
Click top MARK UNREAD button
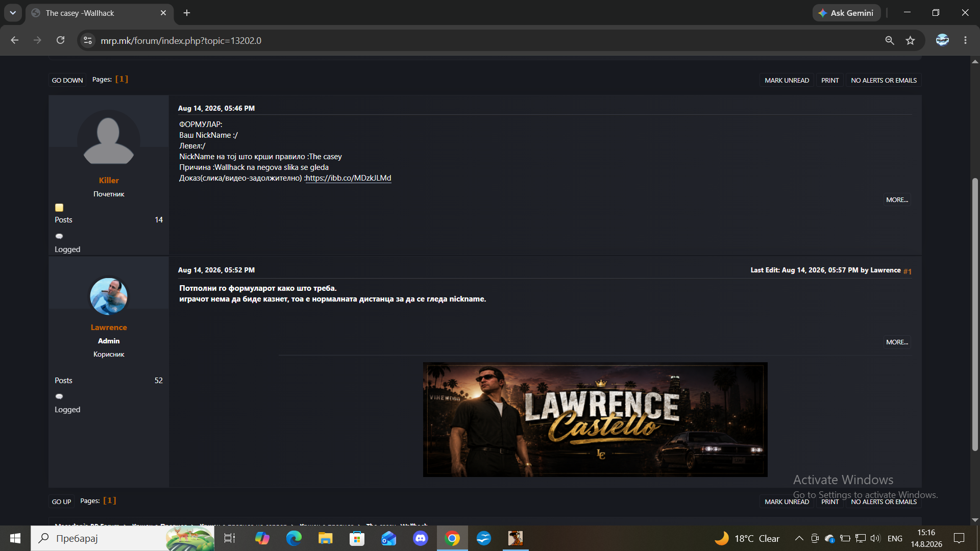point(787,80)
